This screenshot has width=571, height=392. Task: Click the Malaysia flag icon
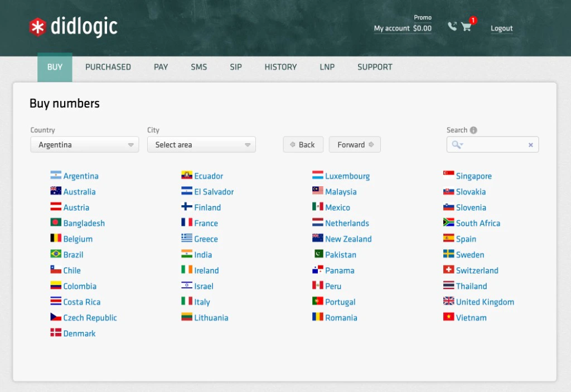(317, 191)
